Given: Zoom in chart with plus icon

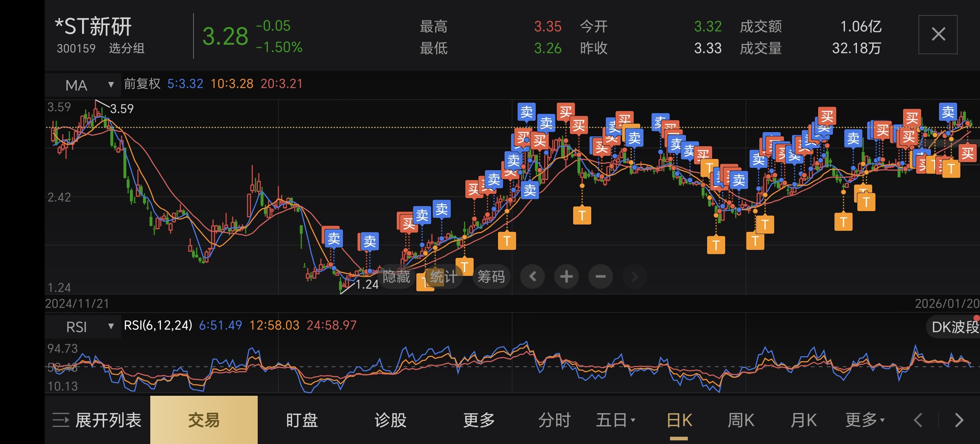Looking at the screenshot, I should coord(566,276).
